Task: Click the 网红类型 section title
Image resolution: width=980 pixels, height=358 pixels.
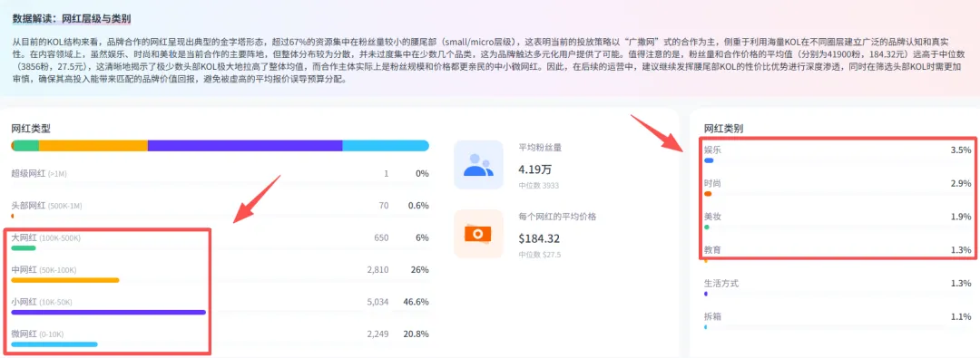Action: tap(31, 129)
